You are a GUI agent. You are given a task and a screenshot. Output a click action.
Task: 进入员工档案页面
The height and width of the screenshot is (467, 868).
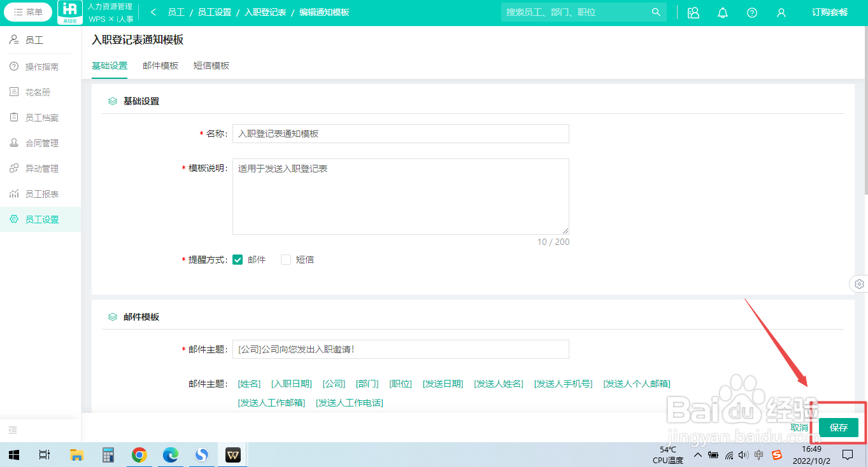pos(40,117)
